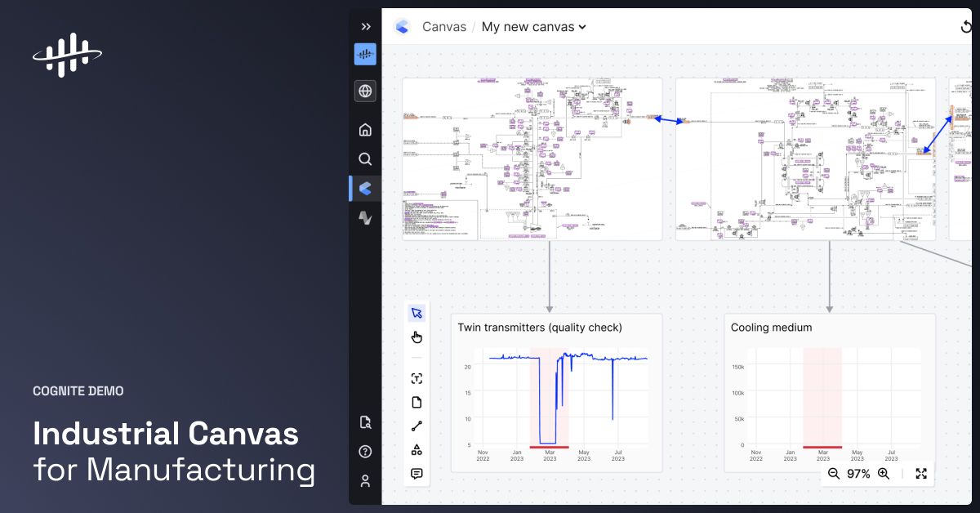This screenshot has width=980, height=513.
Task: Click the Industrial Canvas for Manufacturing heading
Action: point(174,452)
